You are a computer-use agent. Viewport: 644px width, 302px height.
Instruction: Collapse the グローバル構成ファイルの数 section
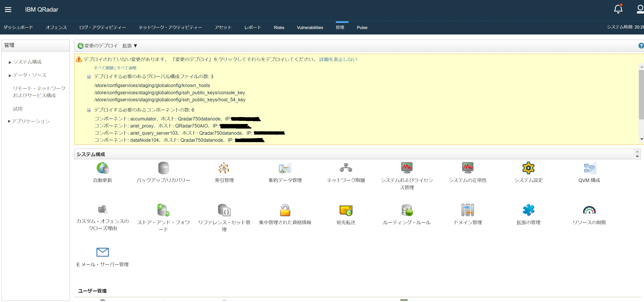click(89, 77)
